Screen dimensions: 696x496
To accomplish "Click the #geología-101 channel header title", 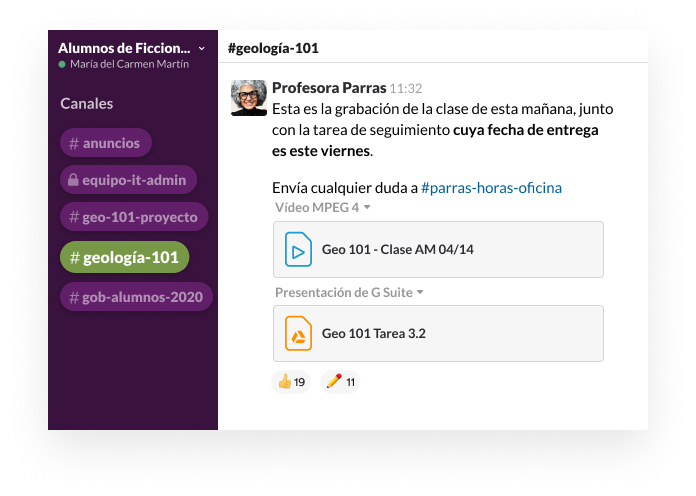I will (x=273, y=48).
